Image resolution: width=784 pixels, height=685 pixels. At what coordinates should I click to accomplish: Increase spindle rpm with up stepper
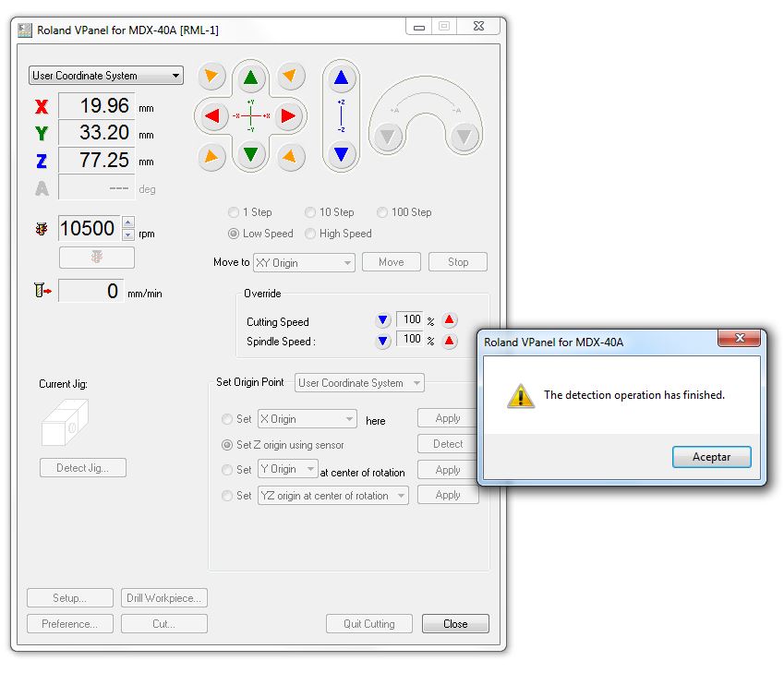[x=128, y=222]
